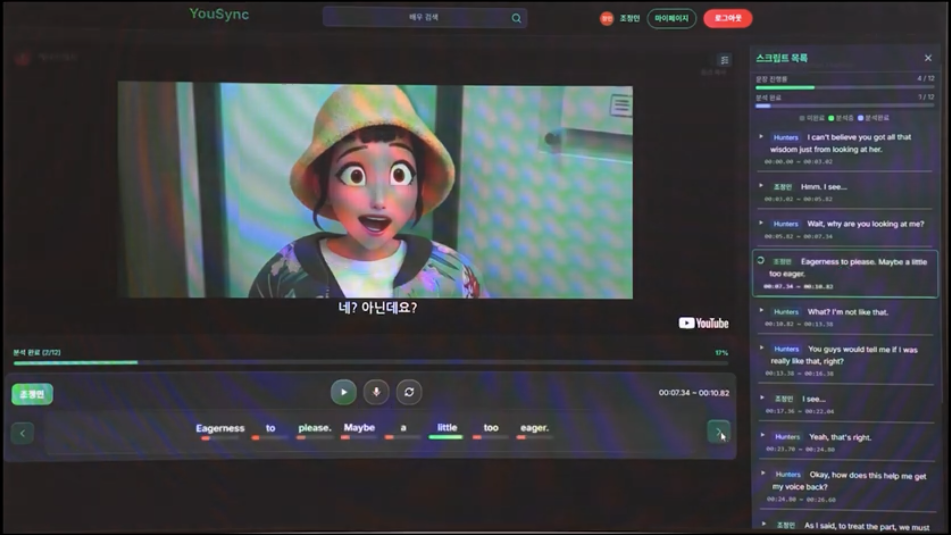
Task: Click loading icon on "Eagerness to please" row
Action: click(x=761, y=261)
